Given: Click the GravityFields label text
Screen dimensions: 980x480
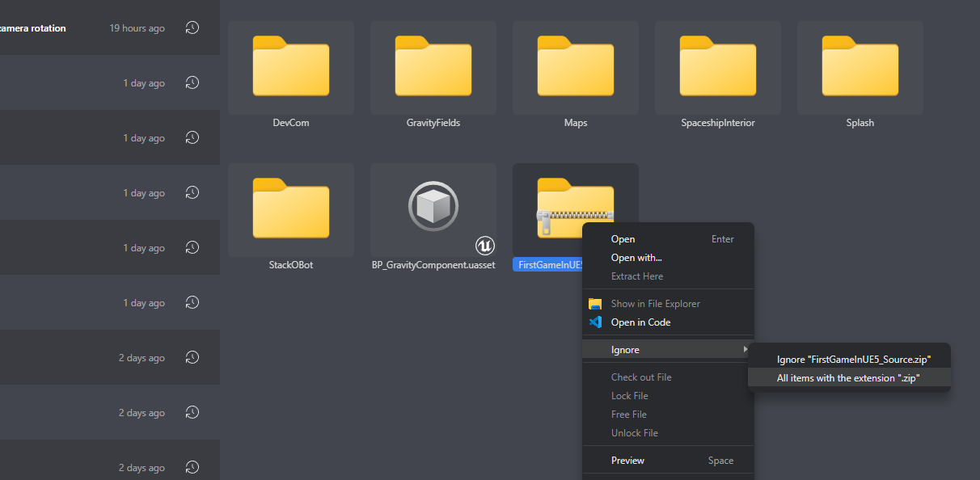Looking at the screenshot, I should (433, 123).
